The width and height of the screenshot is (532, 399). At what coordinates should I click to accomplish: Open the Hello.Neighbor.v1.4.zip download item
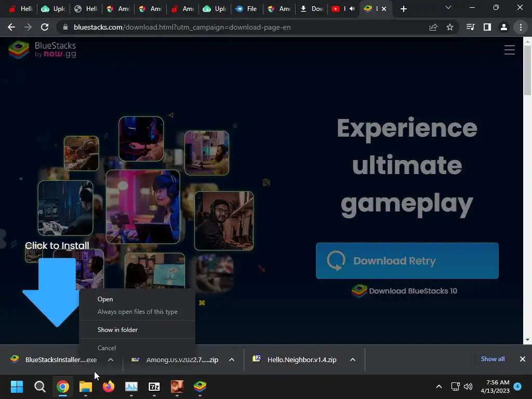coord(295,360)
